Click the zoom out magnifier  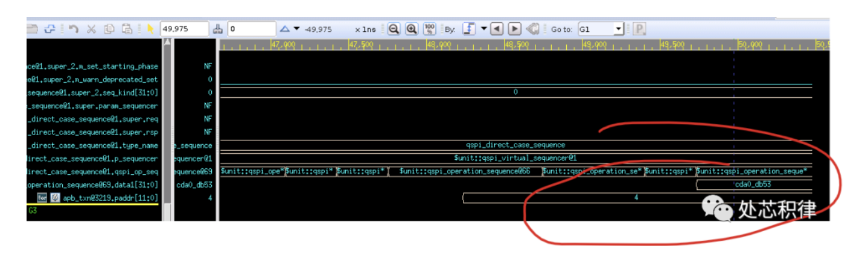pyautogui.click(x=394, y=29)
